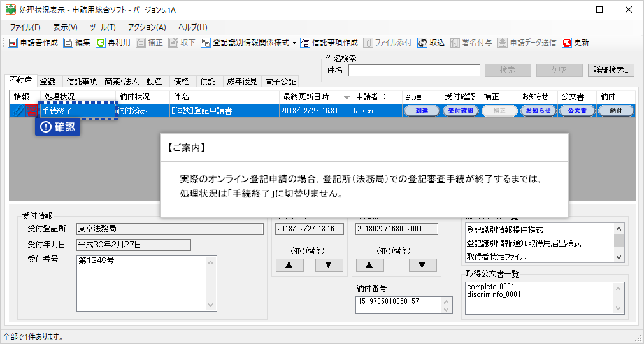The image size is (644, 344).
Task: Open the アクション(A) menu
Action: click(x=147, y=27)
